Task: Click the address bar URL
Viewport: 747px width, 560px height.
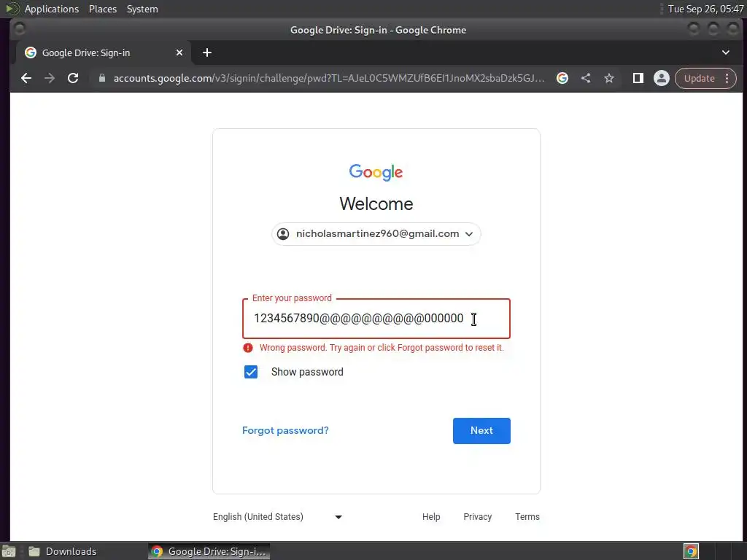Action: pos(329,78)
